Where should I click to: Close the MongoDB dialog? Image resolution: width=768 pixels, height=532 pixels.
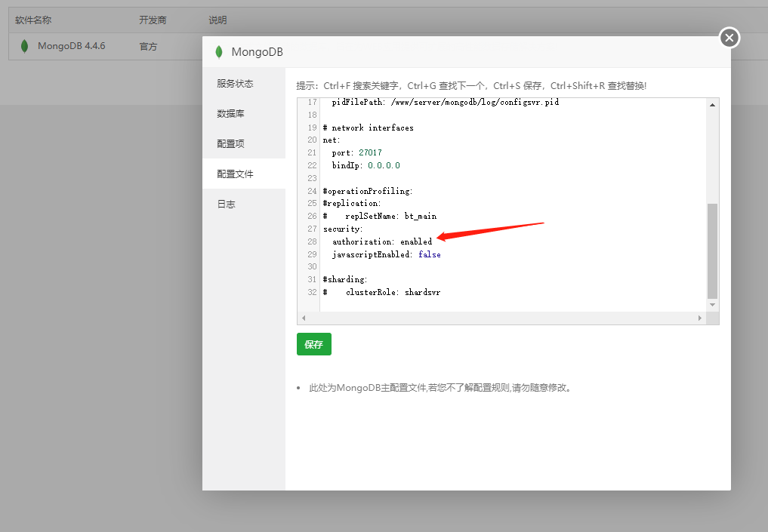pyautogui.click(x=729, y=38)
